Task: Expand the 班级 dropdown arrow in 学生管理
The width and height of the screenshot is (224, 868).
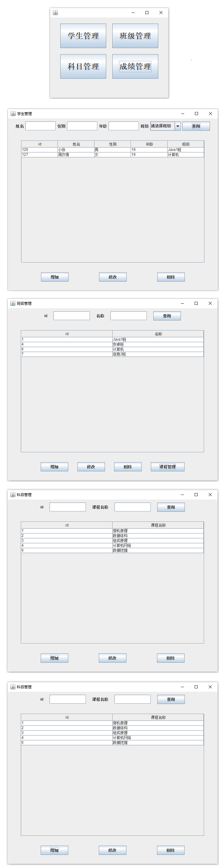Action: 178,126
